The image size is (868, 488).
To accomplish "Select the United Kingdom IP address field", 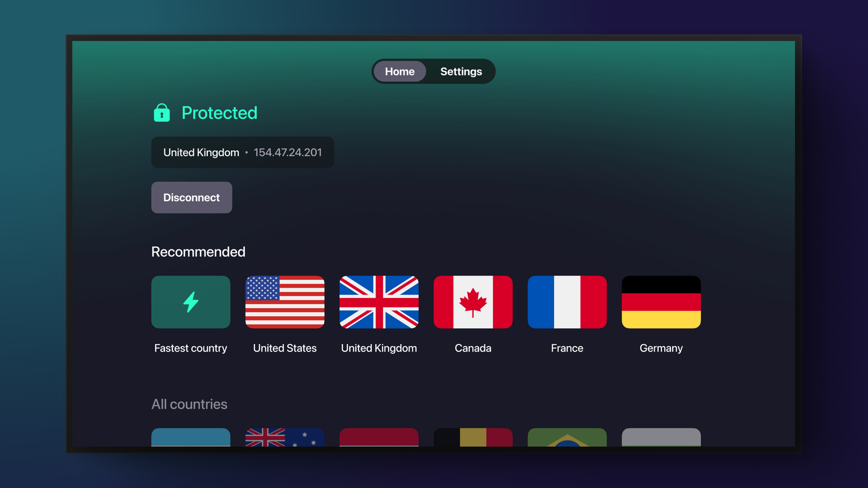I will click(x=242, y=152).
